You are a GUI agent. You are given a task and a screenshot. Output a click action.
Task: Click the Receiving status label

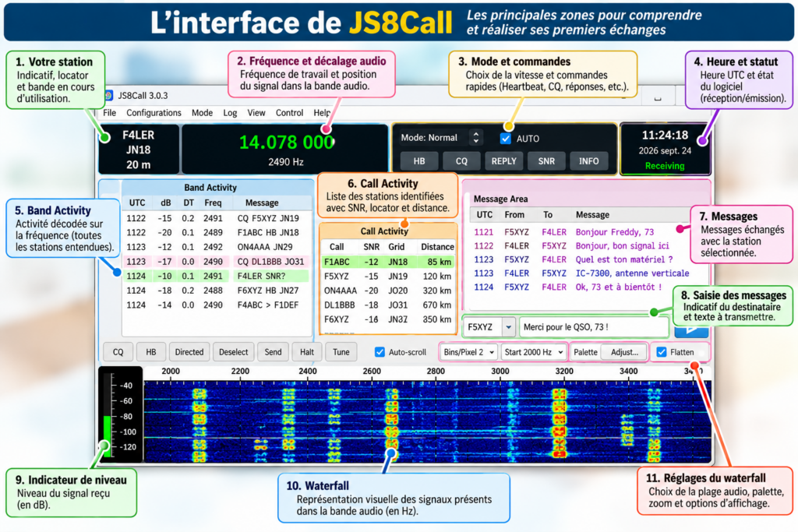coord(665,166)
